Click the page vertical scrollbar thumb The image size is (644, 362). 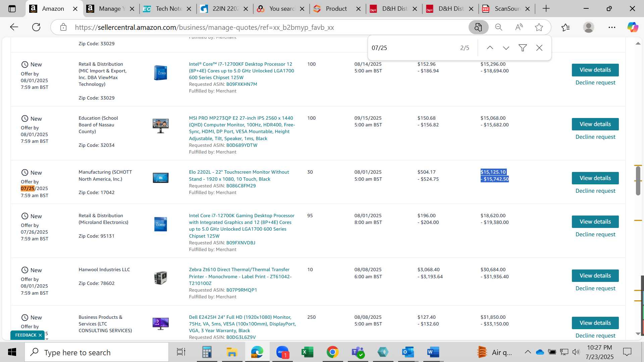(638, 180)
